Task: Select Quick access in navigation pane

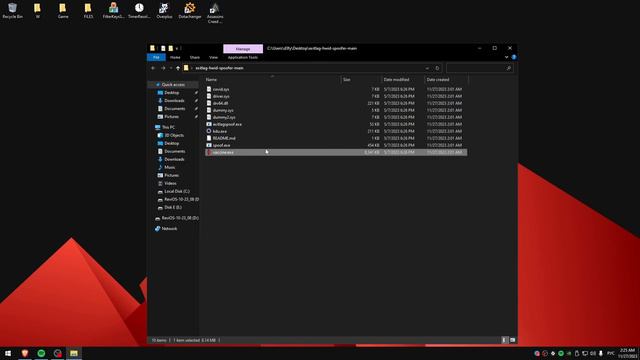Action: (x=173, y=84)
